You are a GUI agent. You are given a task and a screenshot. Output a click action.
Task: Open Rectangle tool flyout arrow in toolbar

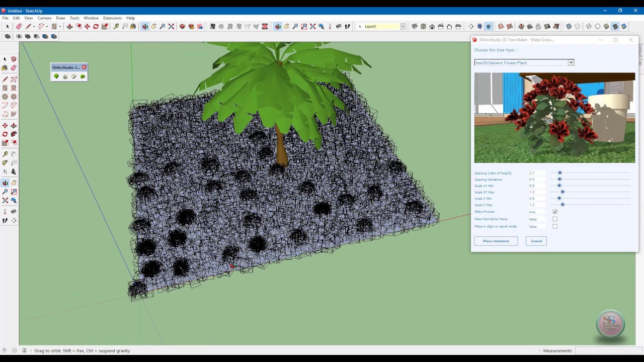coord(60,26)
